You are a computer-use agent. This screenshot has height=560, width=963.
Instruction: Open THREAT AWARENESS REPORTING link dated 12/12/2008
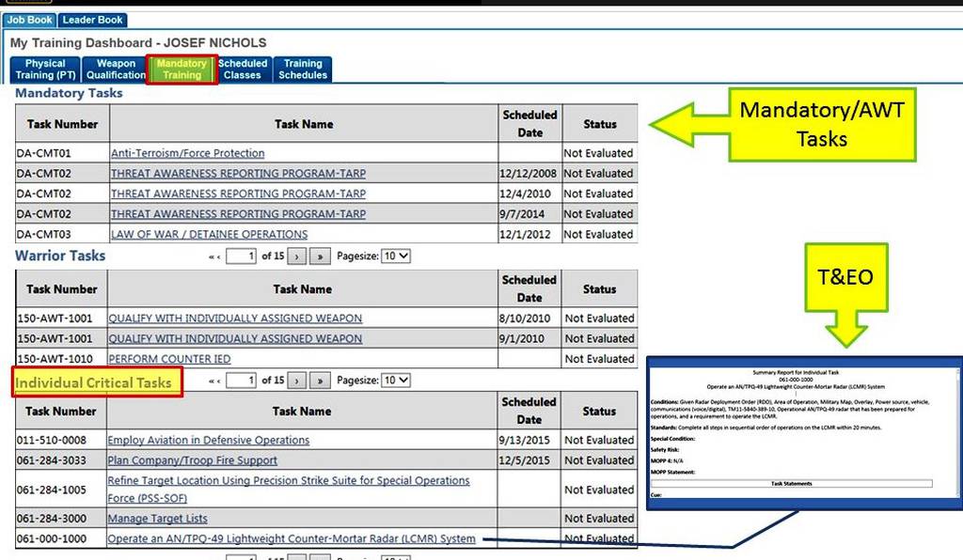[x=238, y=174]
